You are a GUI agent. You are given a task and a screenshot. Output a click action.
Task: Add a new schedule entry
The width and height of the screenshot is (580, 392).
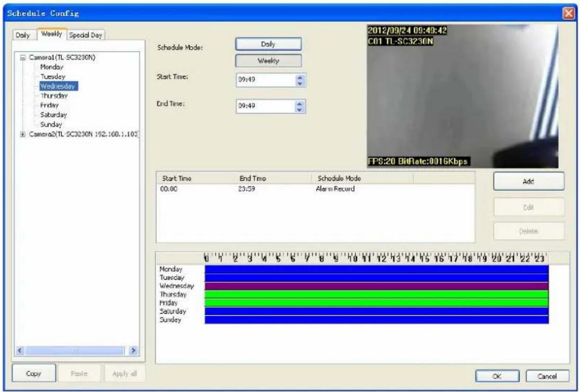click(529, 182)
